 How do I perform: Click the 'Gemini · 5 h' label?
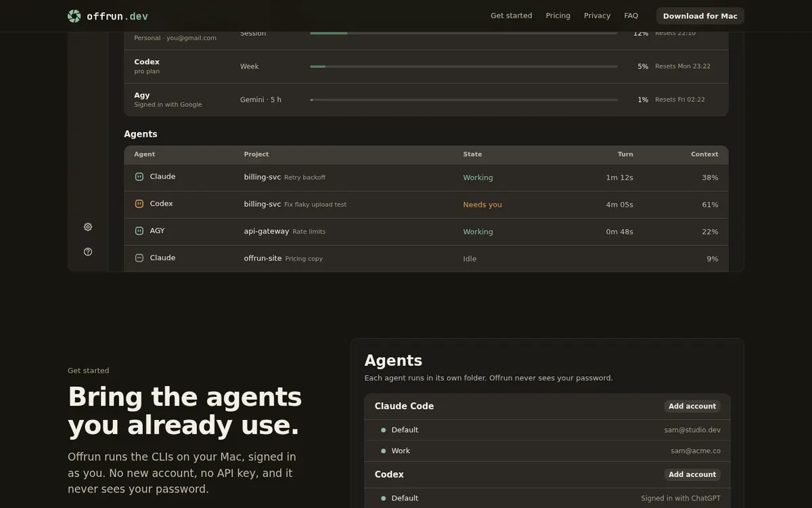(x=261, y=100)
